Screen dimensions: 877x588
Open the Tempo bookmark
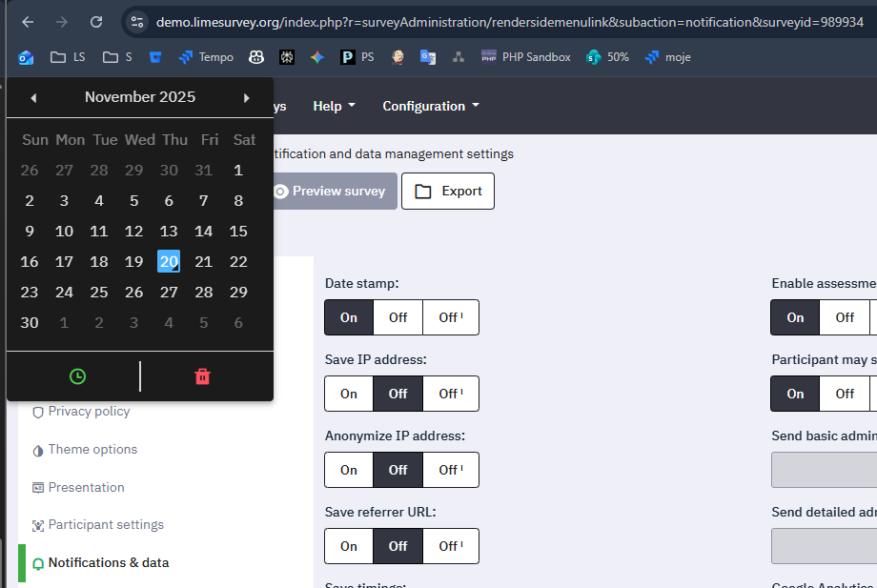tap(205, 57)
